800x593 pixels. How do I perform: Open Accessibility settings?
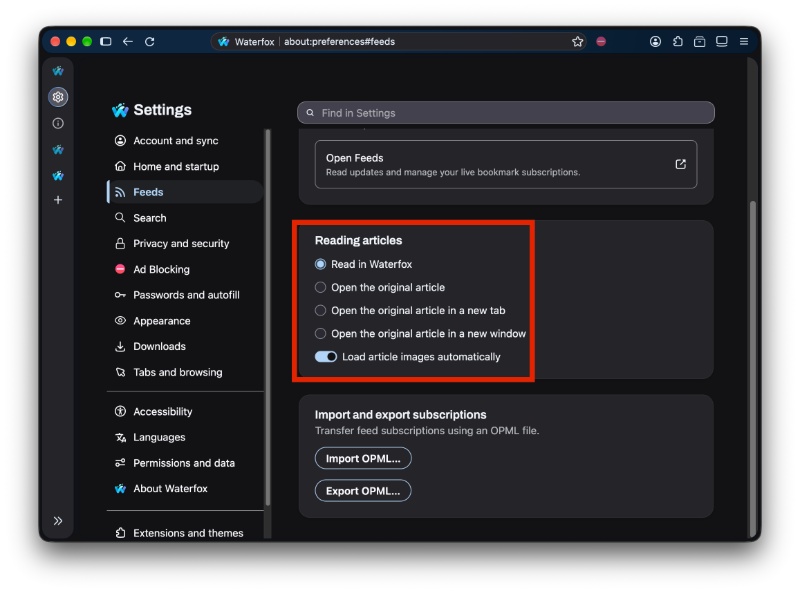click(185, 411)
